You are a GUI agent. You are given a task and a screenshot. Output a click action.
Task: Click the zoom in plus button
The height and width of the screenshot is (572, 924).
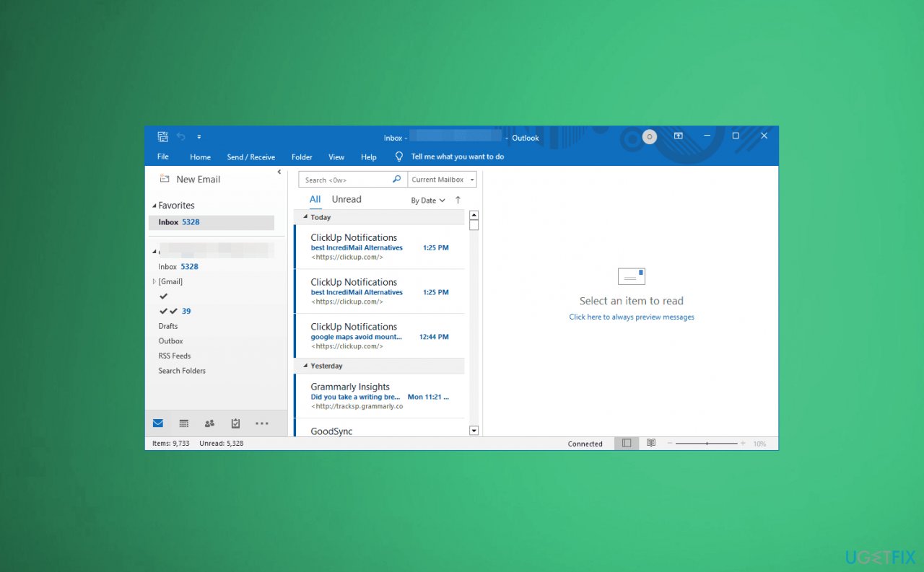[743, 444]
